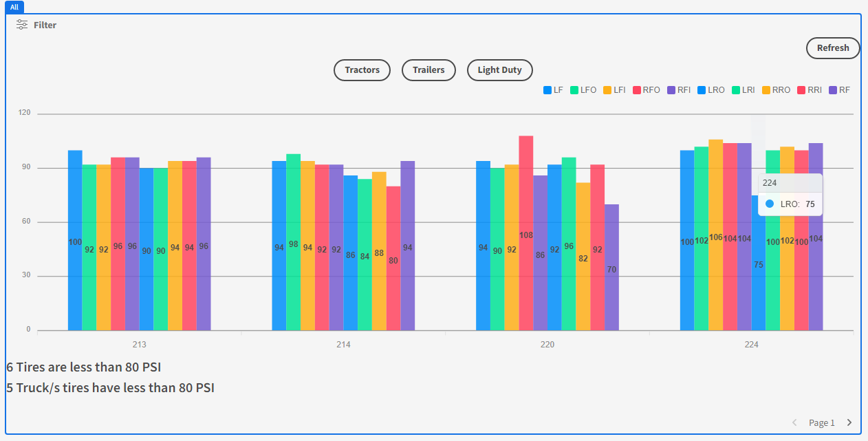
Task: Select the All tab
Action: 14,7
